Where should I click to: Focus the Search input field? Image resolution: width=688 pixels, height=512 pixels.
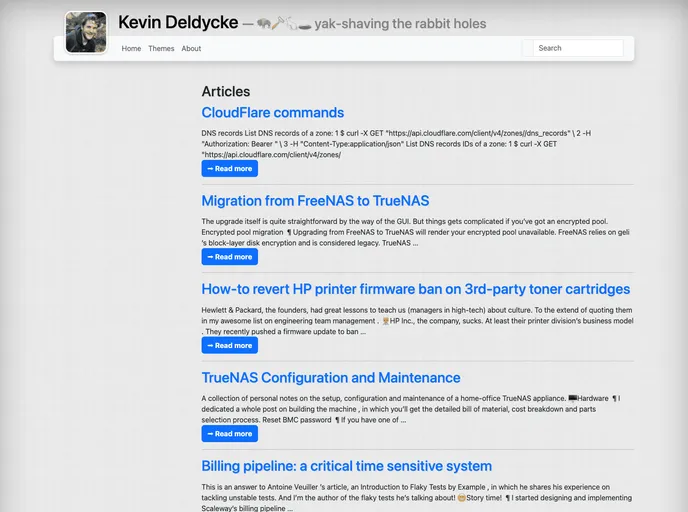tap(578, 48)
